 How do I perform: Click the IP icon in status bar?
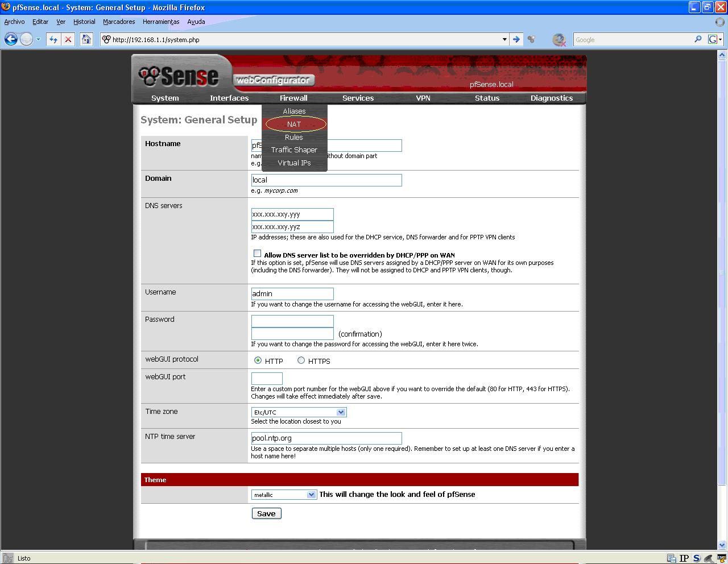click(x=684, y=558)
